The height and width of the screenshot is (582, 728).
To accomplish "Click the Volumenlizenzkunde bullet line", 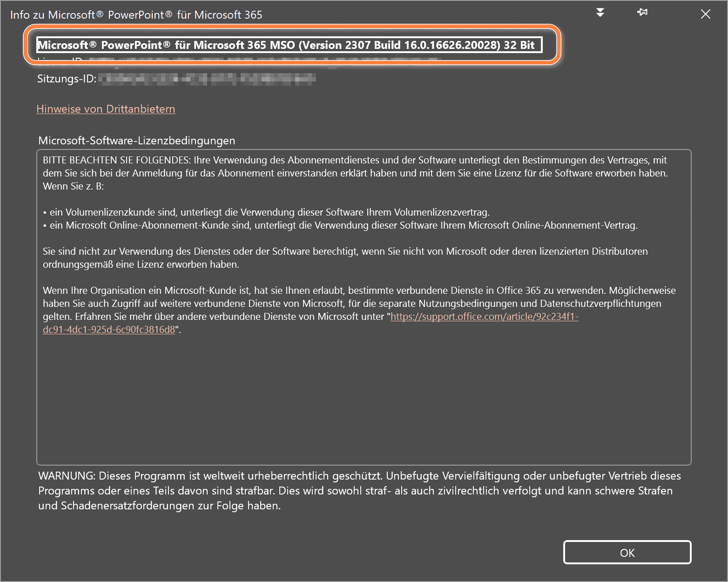I will pos(266,212).
